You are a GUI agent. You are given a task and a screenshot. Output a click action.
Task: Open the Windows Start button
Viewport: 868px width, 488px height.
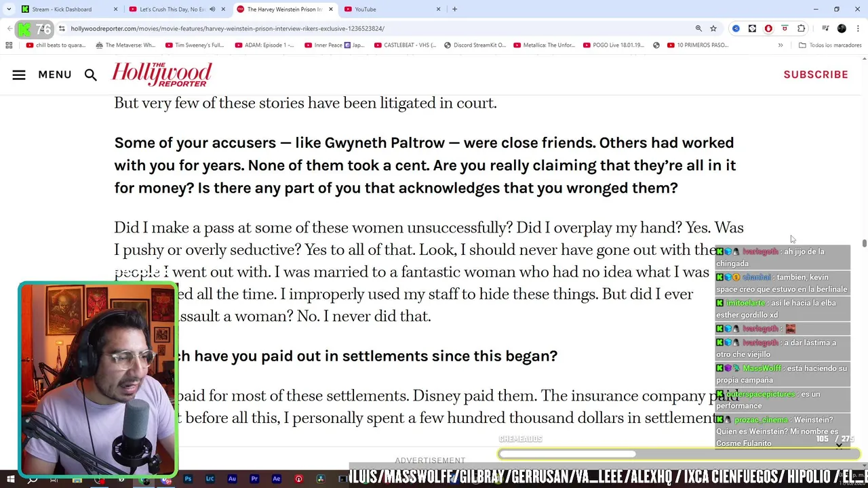click(x=10, y=479)
